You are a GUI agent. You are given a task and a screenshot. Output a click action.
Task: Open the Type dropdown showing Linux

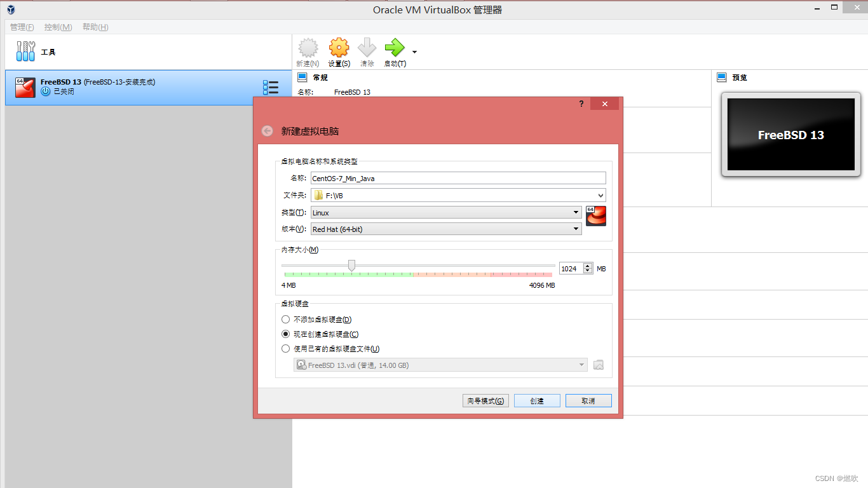tap(446, 212)
